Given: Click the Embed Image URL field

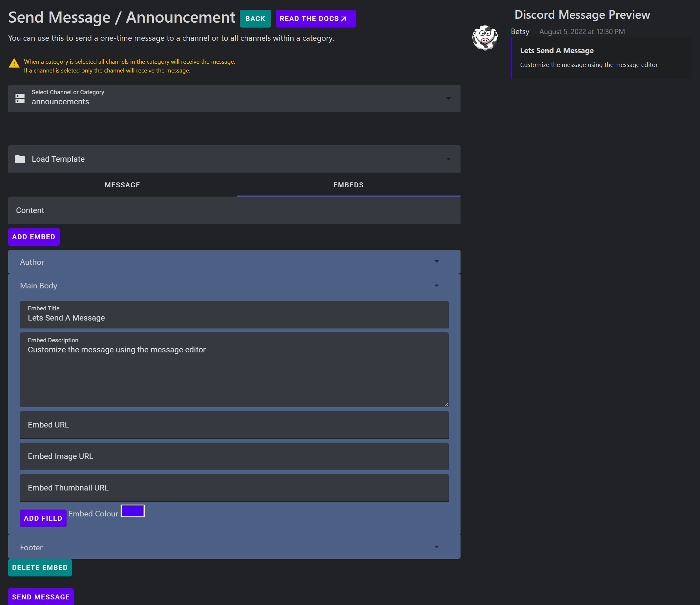Looking at the screenshot, I should point(234,456).
